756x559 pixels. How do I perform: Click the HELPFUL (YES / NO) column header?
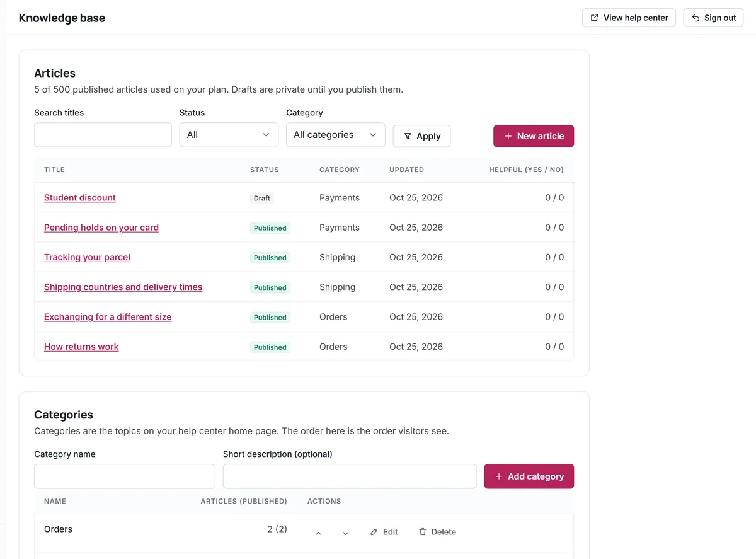pyautogui.click(x=526, y=170)
